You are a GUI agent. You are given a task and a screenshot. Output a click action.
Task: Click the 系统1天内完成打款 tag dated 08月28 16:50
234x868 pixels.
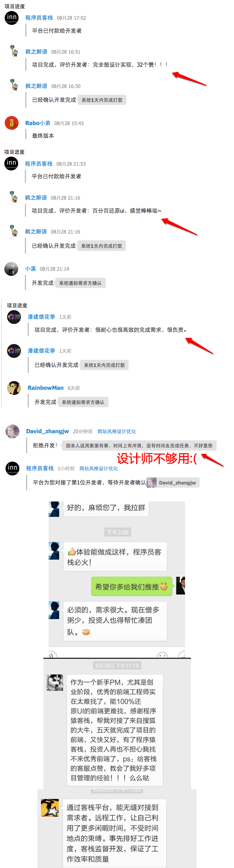[x=102, y=100]
